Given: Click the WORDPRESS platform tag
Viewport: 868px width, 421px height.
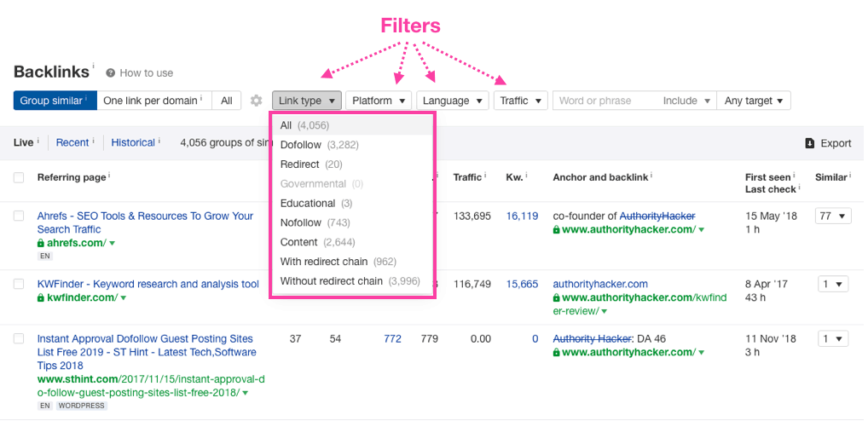Looking at the screenshot, I should [x=81, y=406].
